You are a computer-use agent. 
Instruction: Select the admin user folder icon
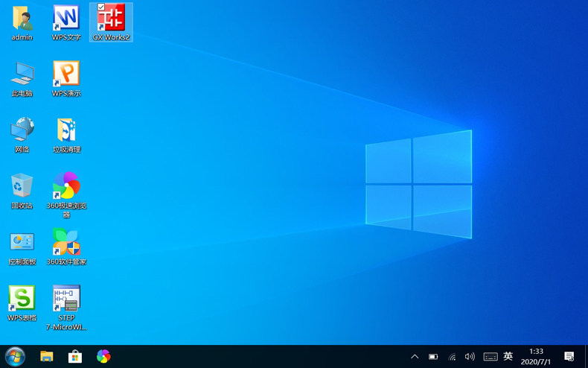click(22, 18)
